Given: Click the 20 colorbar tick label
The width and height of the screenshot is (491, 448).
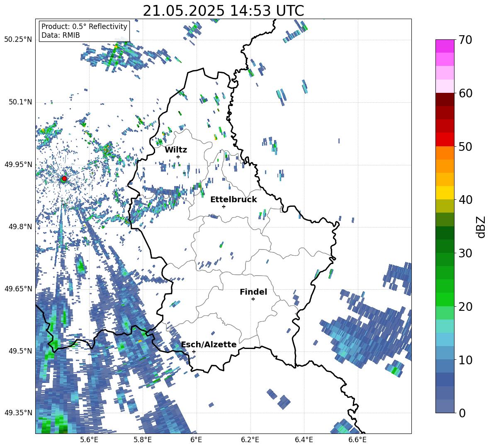Looking at the screenshot, I should tap(465, 307).
